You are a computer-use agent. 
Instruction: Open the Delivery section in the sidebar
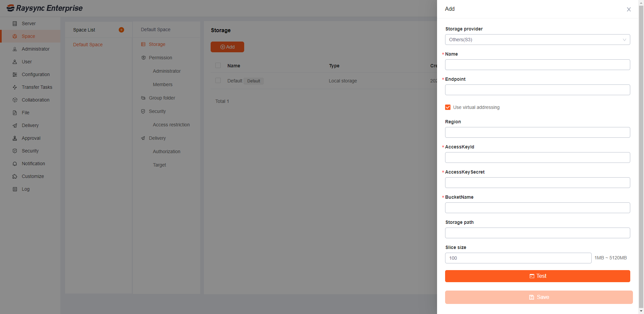tap(30, 125)
